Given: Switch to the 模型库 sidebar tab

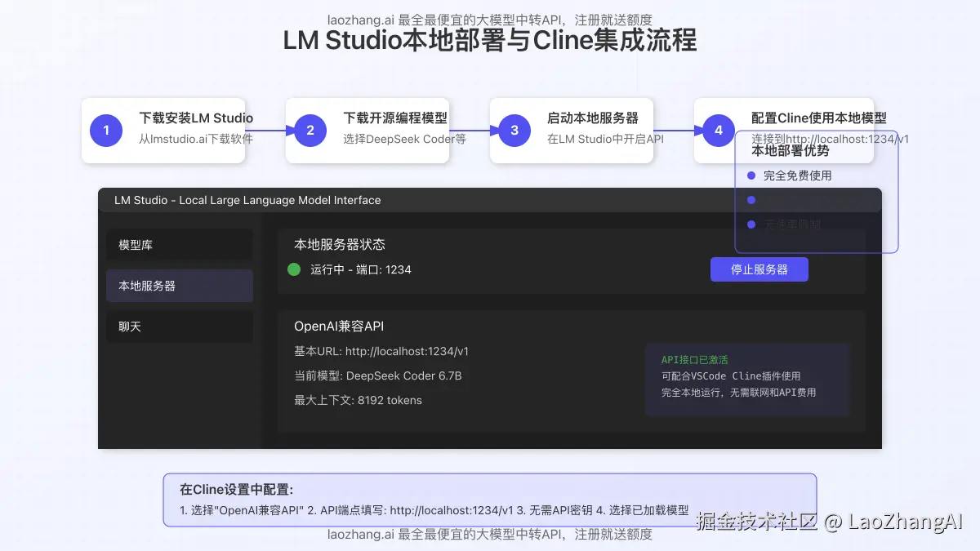Looking at the screenshot, I should pyautogui.click(x=179, y=244).
